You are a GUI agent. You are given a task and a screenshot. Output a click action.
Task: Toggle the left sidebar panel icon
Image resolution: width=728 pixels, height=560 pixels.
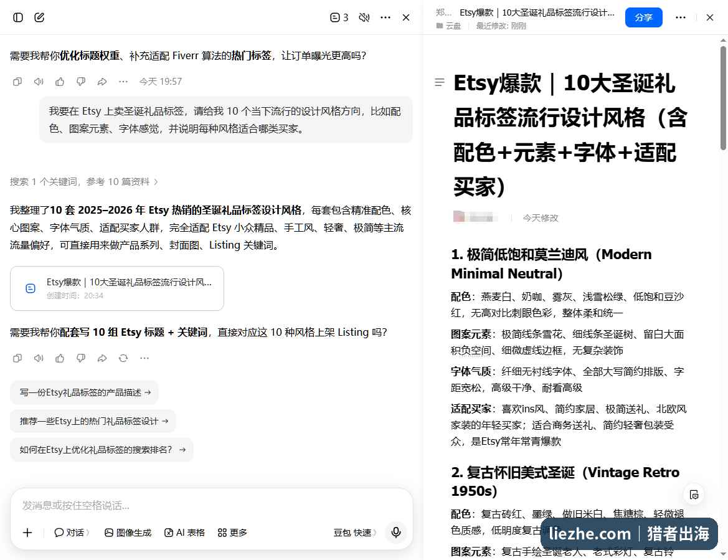pyautogui.click(x=18, y=17)
